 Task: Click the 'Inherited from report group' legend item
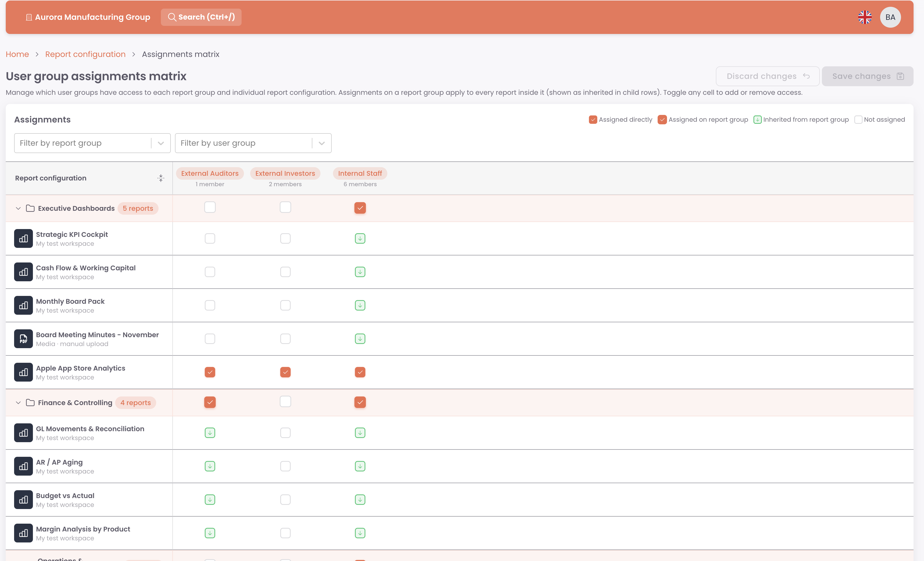[x=801, y=120]
